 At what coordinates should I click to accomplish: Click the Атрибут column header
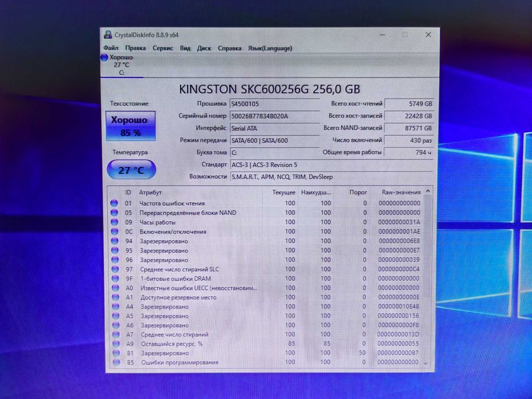point(151,193)
